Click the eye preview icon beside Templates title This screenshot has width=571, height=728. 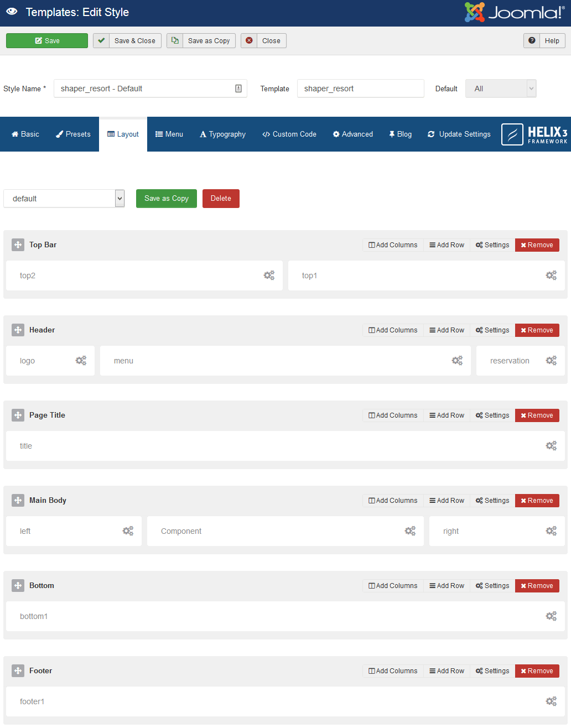point(12,12)
